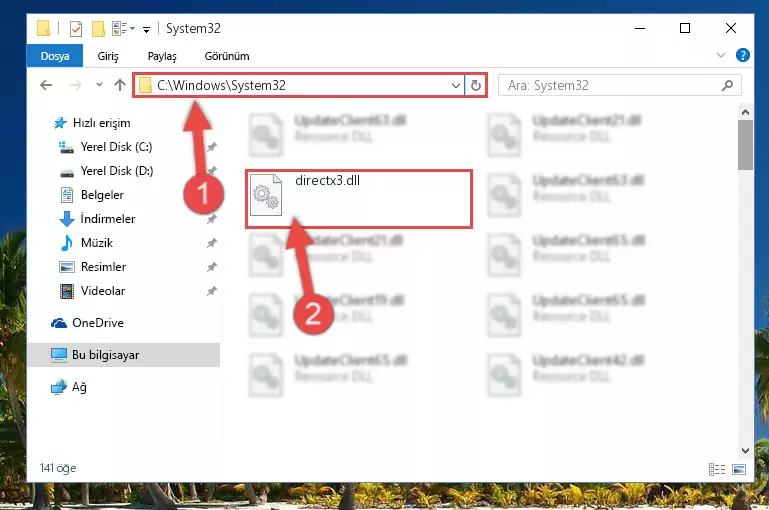Switch to large icons view layout
This screenshot has width=769, height=510.
(x=739, y=469)
